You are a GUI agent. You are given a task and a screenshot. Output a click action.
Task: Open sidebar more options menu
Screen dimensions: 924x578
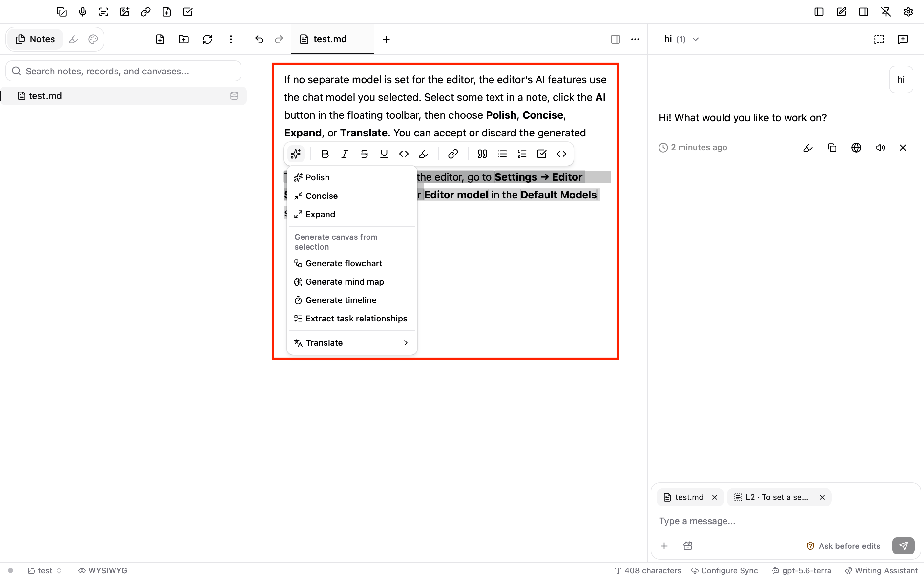click(x=231, y=39)
